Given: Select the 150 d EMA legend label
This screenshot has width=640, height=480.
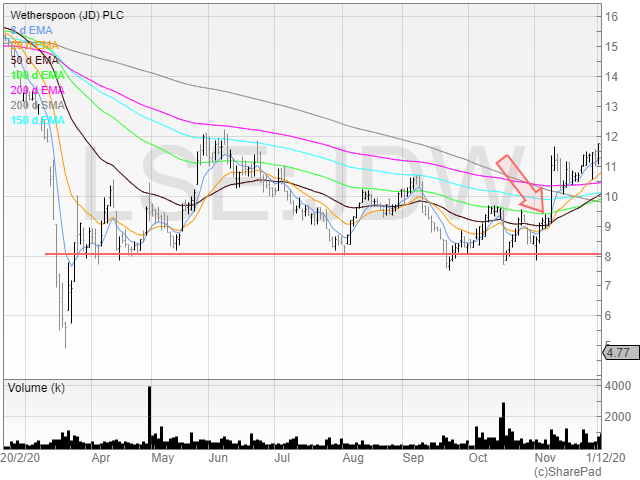Looking at the screenshot, I should coord(38,120).
